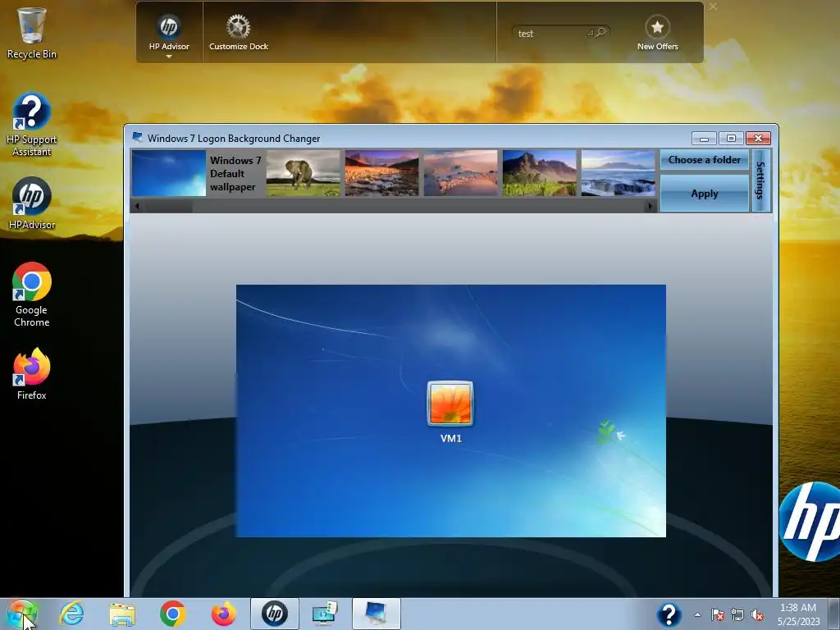This screenshot has height=630, width=840.
Task: Switch to HP app in the taskbar
Action: tap(275, 614)
